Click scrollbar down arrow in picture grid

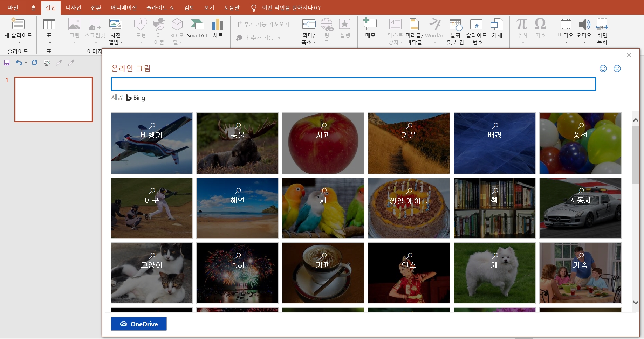pos(636,303)
